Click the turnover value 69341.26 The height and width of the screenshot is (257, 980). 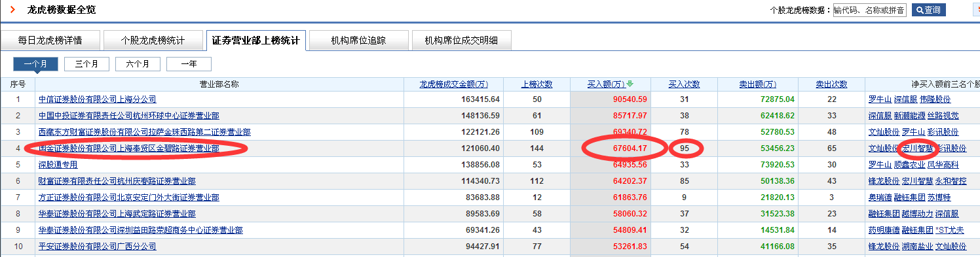pos(483,230)
